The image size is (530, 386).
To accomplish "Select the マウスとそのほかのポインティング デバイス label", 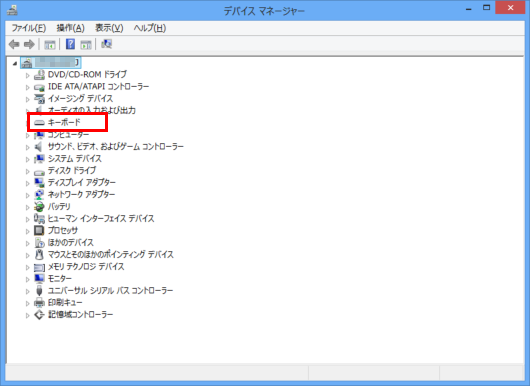I will (111, 255).
